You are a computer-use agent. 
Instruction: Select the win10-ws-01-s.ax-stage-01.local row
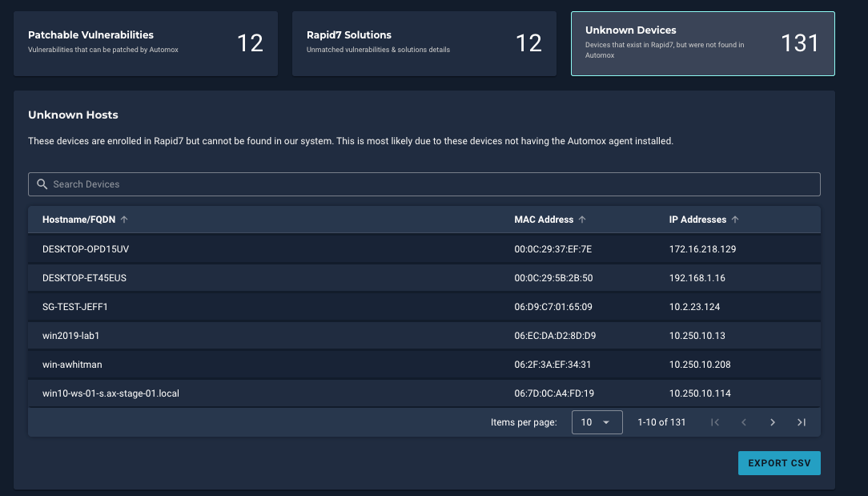[x=424, y=393]
